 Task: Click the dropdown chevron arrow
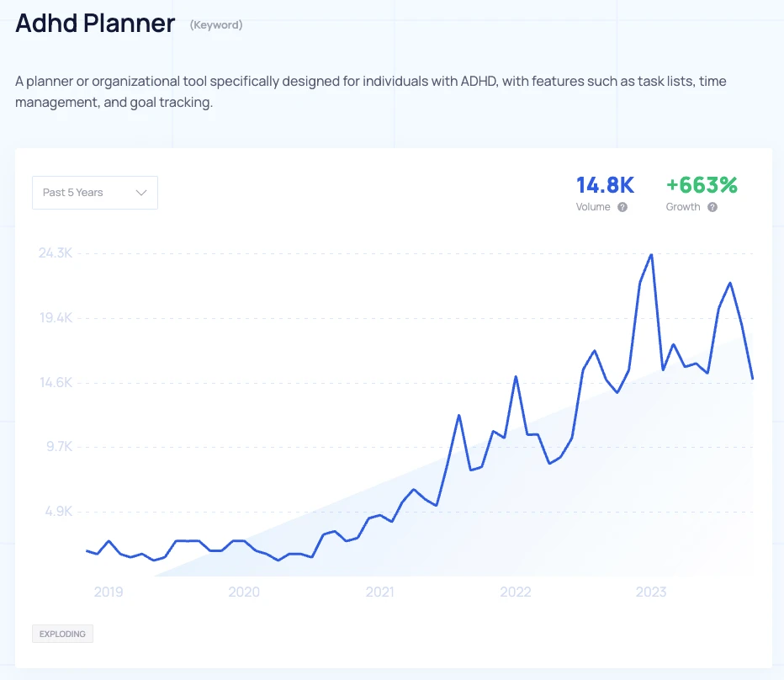[x=141, y=193]
